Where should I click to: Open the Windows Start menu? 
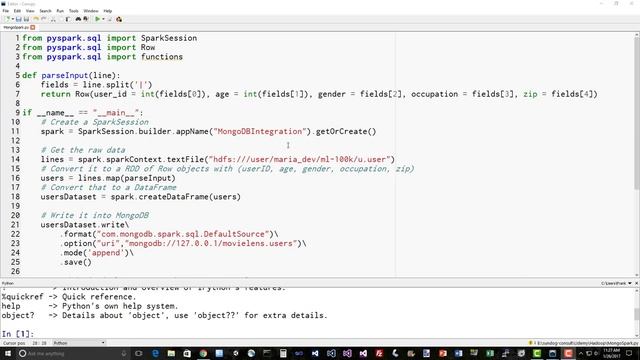(x=7, y=353)
